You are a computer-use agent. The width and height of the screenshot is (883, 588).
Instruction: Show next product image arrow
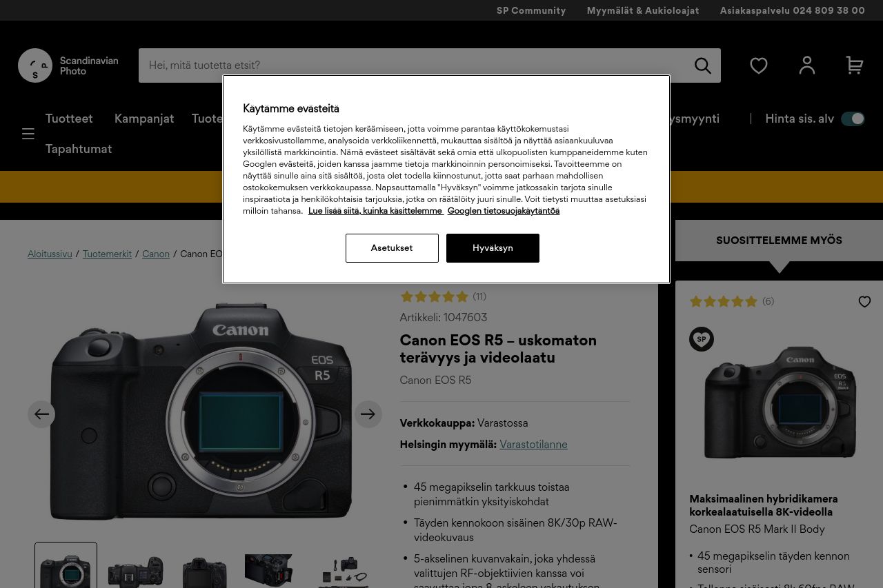(368, 414)
